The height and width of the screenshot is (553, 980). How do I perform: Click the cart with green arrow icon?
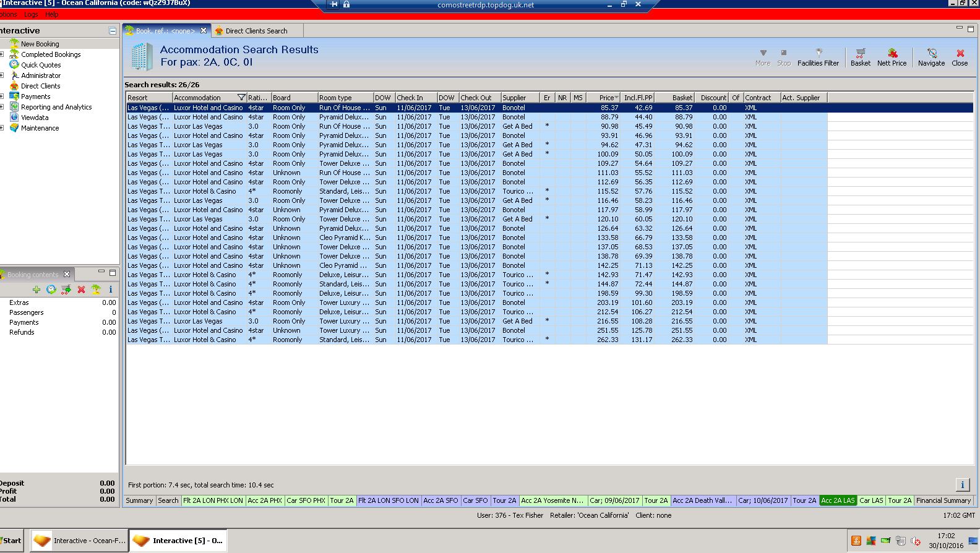point(66,289)
